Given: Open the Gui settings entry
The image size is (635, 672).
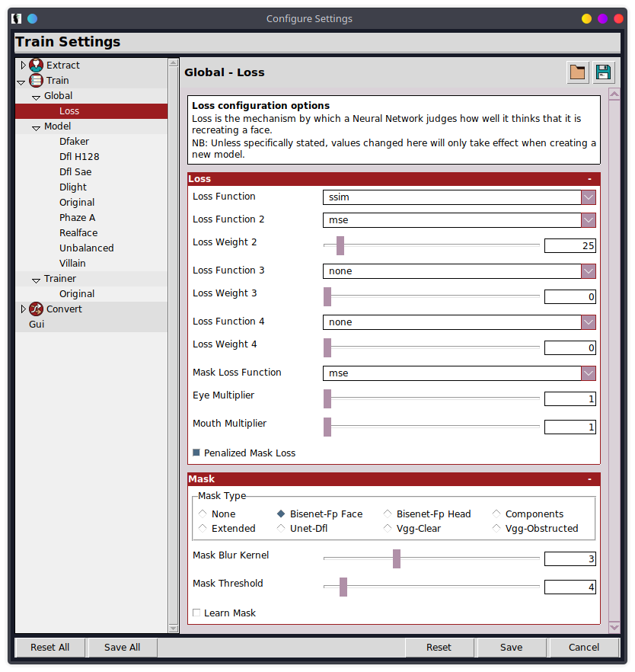Looking at the screenshot, I should (x=37, y=325).
